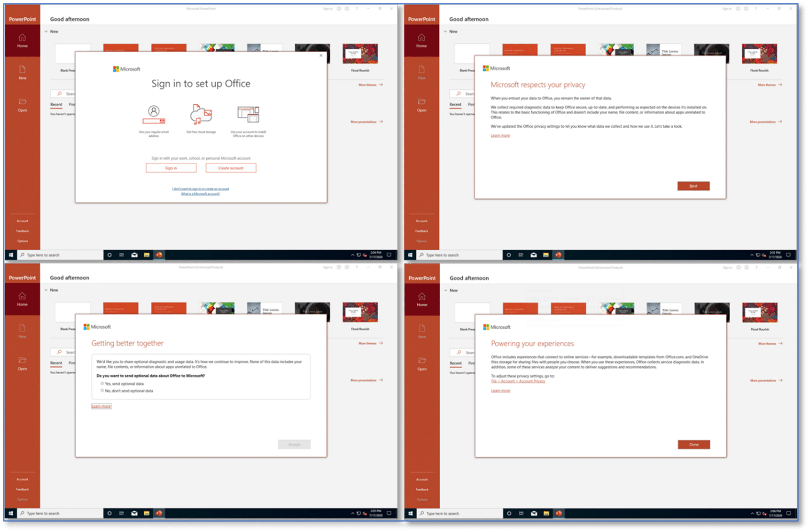Select Account in Sign in screenshot sidebar
The image size is (809, 532).
tap(22, 221)
